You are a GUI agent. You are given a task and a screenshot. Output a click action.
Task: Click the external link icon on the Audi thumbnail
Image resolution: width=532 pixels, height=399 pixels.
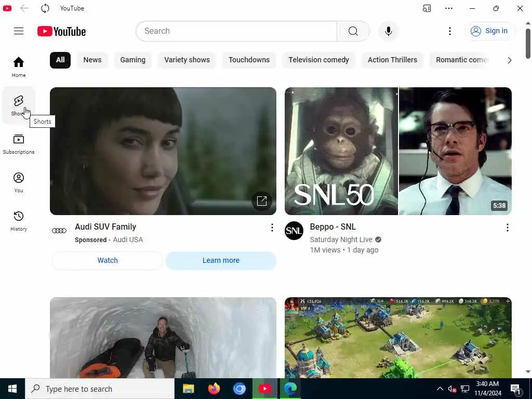(262, 201)
